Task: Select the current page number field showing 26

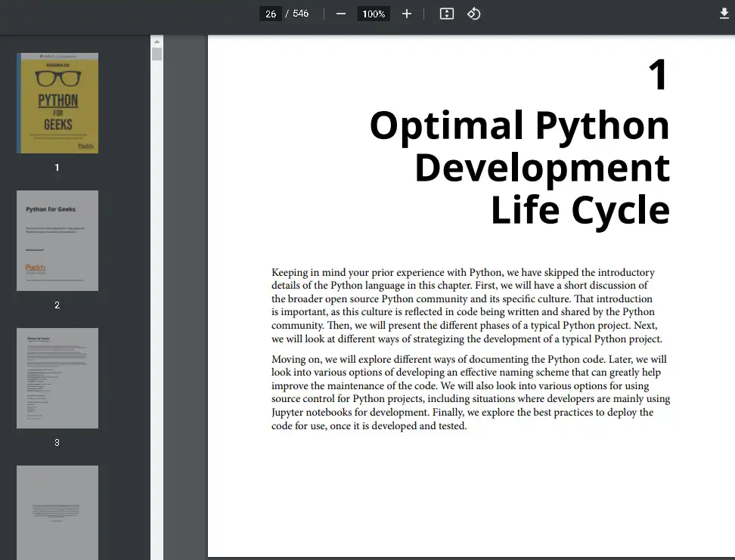Action: pyautogui.click(x=271, y=14)
